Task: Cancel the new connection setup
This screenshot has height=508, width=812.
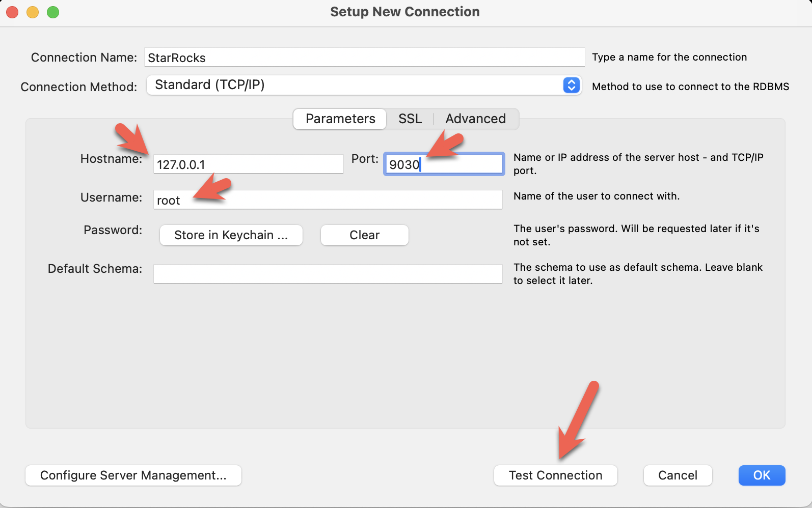Action: [678, 475]
